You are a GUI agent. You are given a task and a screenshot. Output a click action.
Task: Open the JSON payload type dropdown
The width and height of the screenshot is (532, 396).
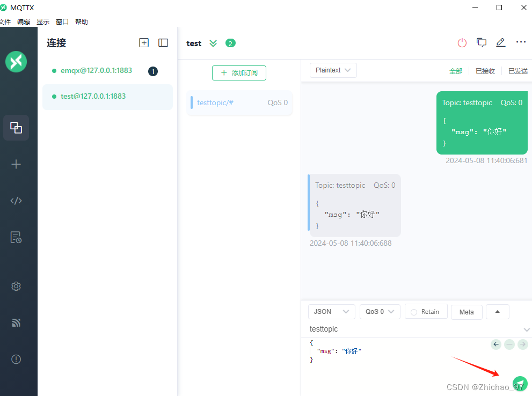[x=331, y=312]
